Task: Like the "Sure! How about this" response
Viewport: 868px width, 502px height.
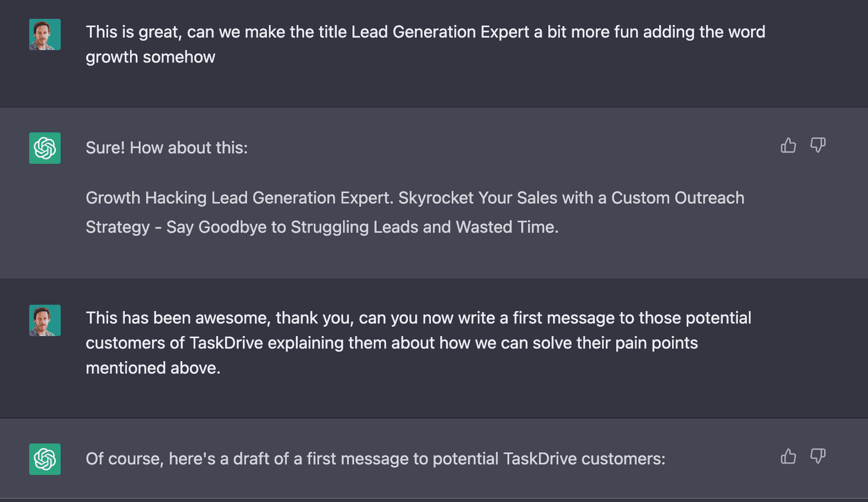Action: [x=788, y=145]
